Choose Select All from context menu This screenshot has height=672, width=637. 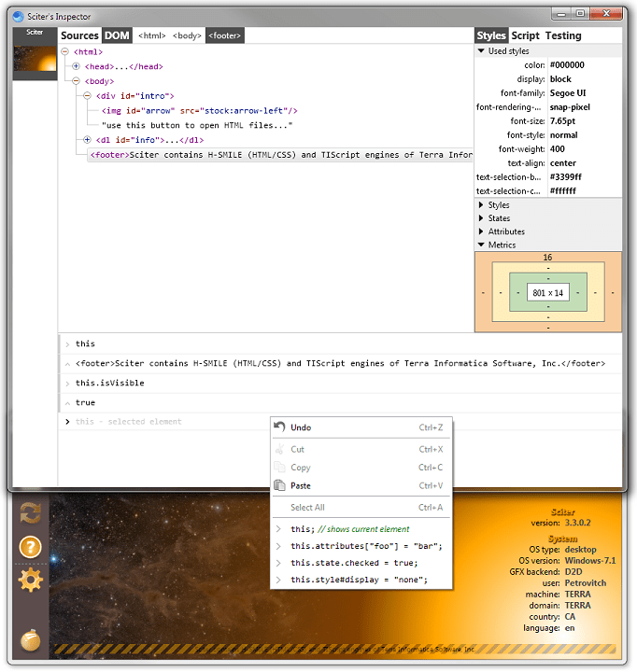tap(361, 508)
